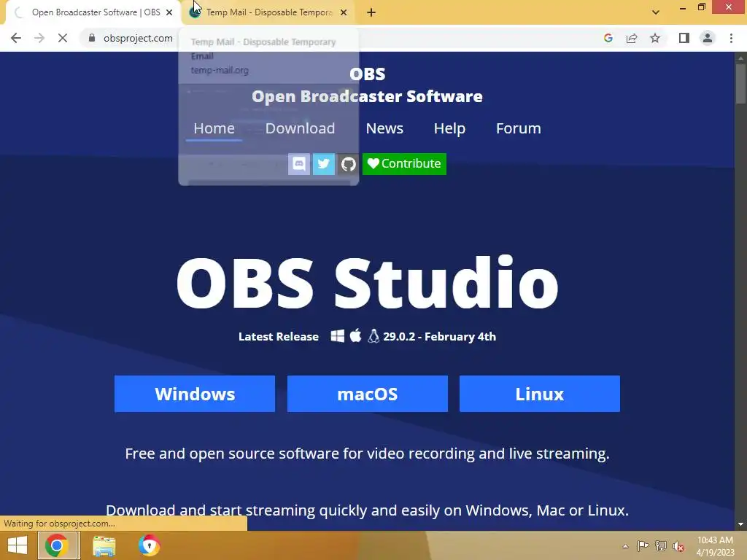Open the OBS GitHub icon link
The image size is (747, 560).
click(348, 164)
